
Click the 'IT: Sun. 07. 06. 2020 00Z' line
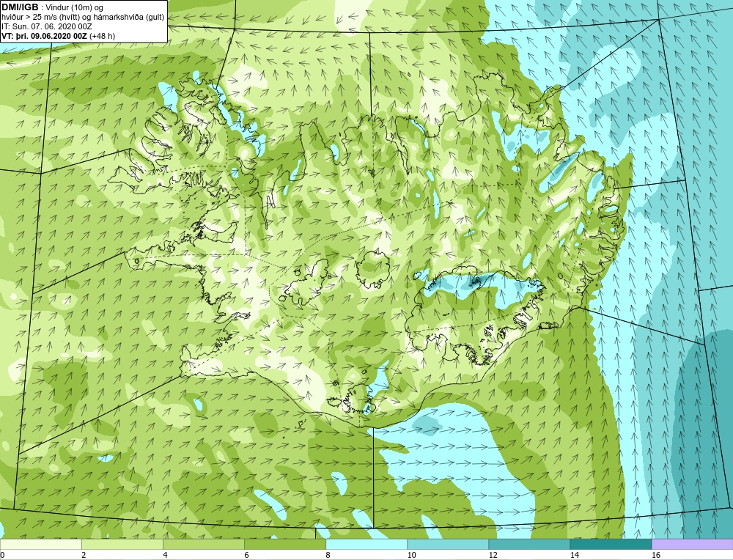tap(47, 26)
